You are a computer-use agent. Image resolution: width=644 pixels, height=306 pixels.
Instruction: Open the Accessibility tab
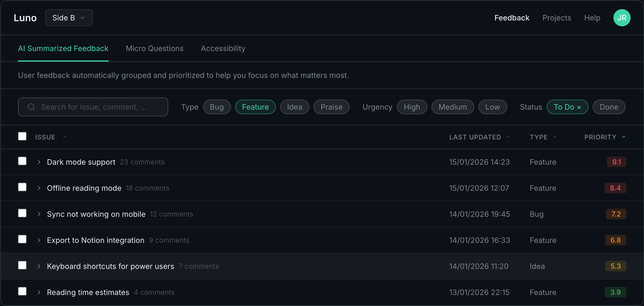click(x=223, y=48)
